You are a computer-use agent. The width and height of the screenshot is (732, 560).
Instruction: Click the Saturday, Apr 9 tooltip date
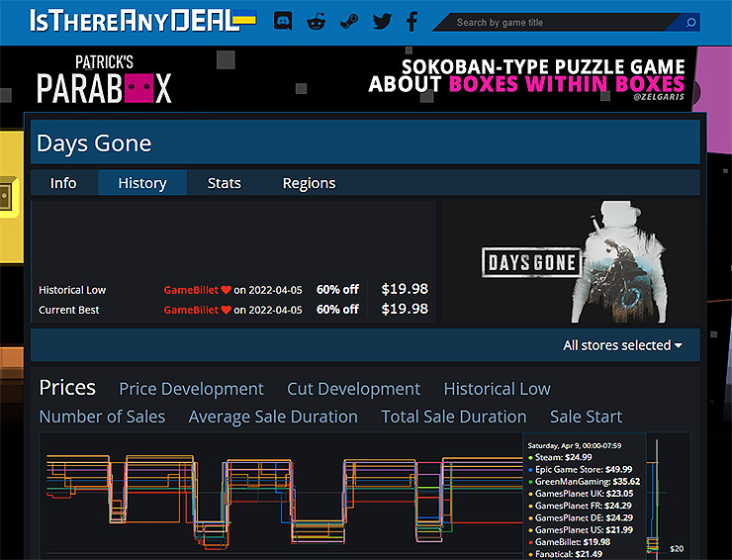tap(574, 445)
